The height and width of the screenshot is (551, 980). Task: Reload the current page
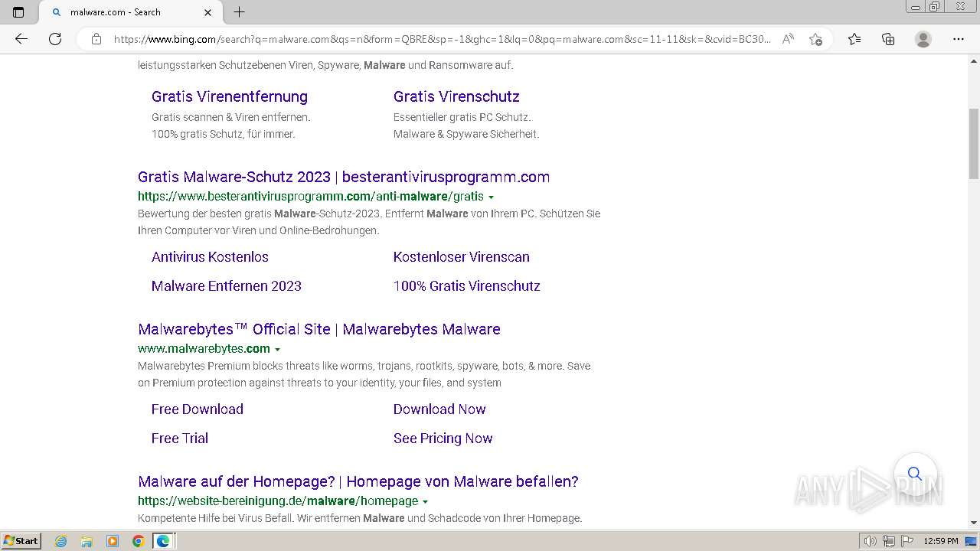(55, 39)
